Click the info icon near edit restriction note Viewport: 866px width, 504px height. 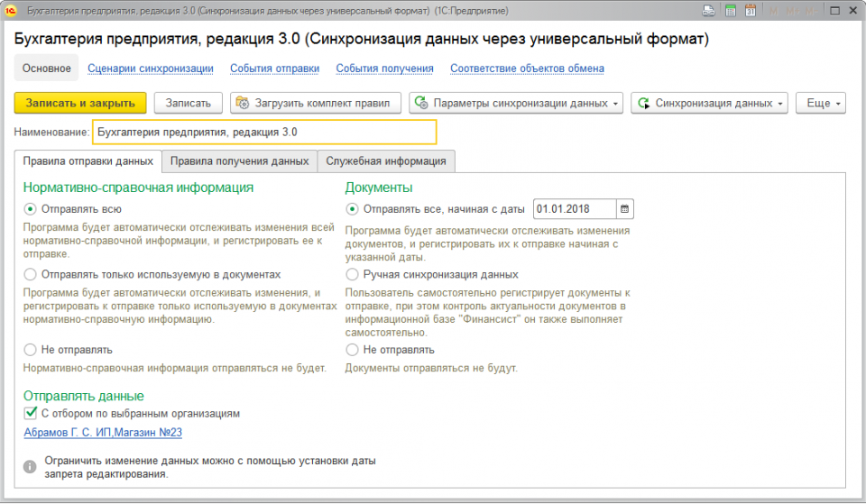pos(30,467)
